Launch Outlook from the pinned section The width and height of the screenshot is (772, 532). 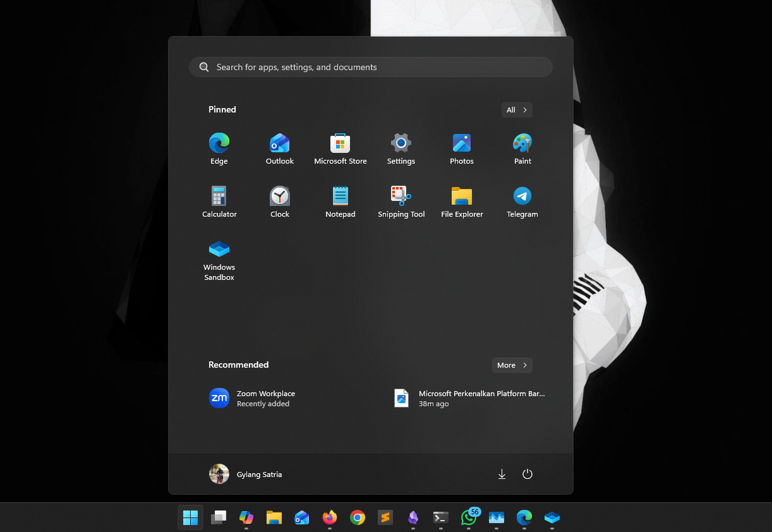279,148
